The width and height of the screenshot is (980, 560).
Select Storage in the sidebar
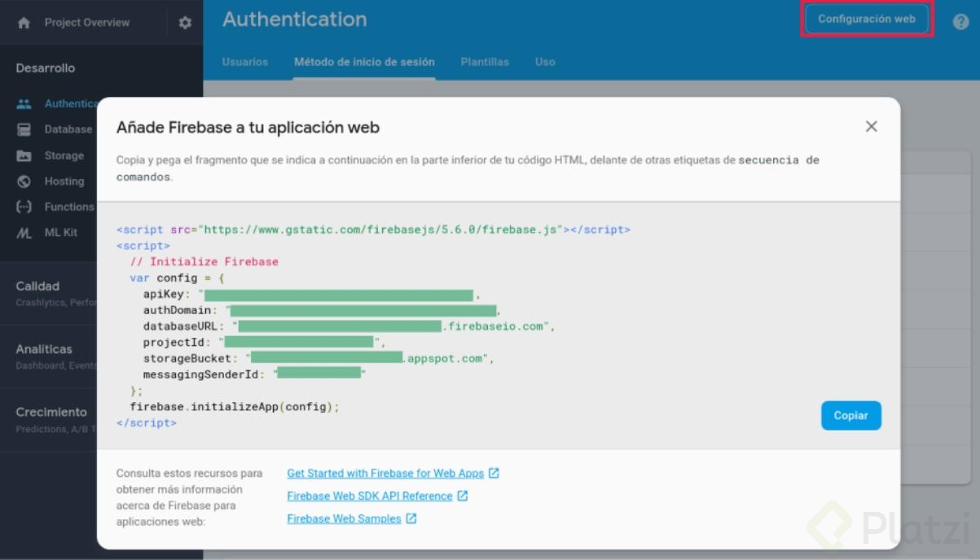pos(64,155)
